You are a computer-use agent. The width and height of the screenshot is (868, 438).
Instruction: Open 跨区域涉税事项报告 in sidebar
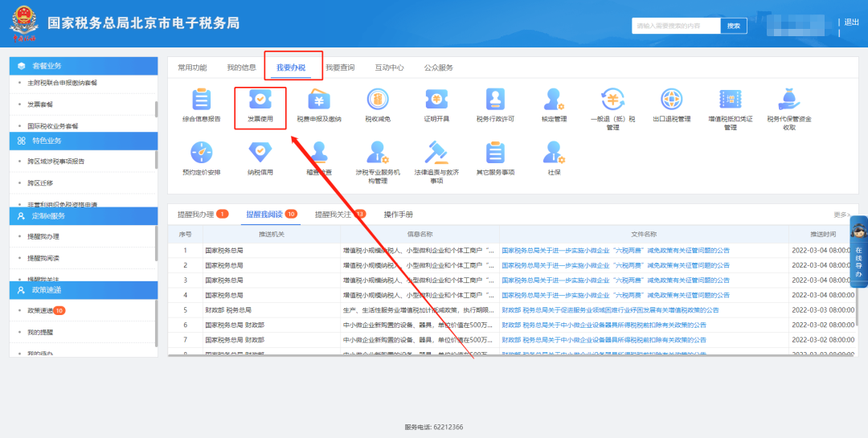(x=55, y=161)
